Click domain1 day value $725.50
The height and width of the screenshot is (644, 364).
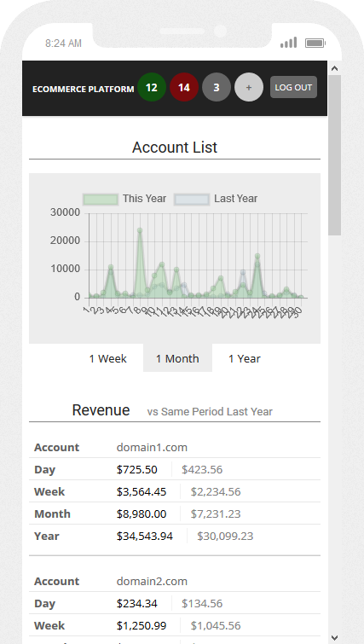(136, 469)
